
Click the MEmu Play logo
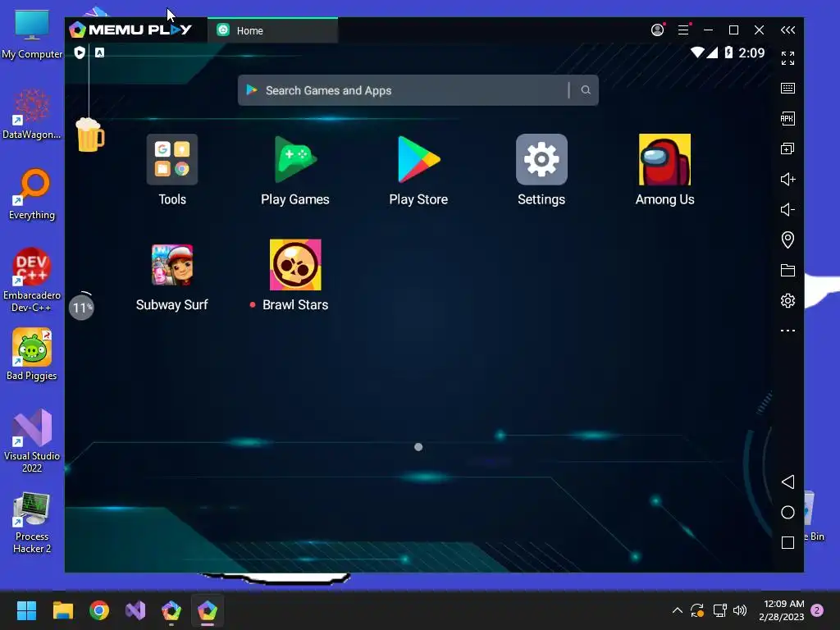pos(130,30)
